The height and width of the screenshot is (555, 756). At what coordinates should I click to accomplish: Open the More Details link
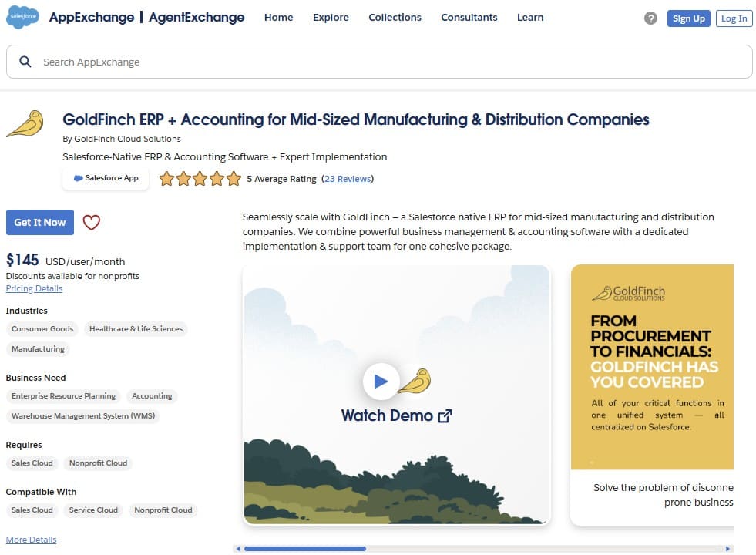pyautogui.click(x=32, y=540)
